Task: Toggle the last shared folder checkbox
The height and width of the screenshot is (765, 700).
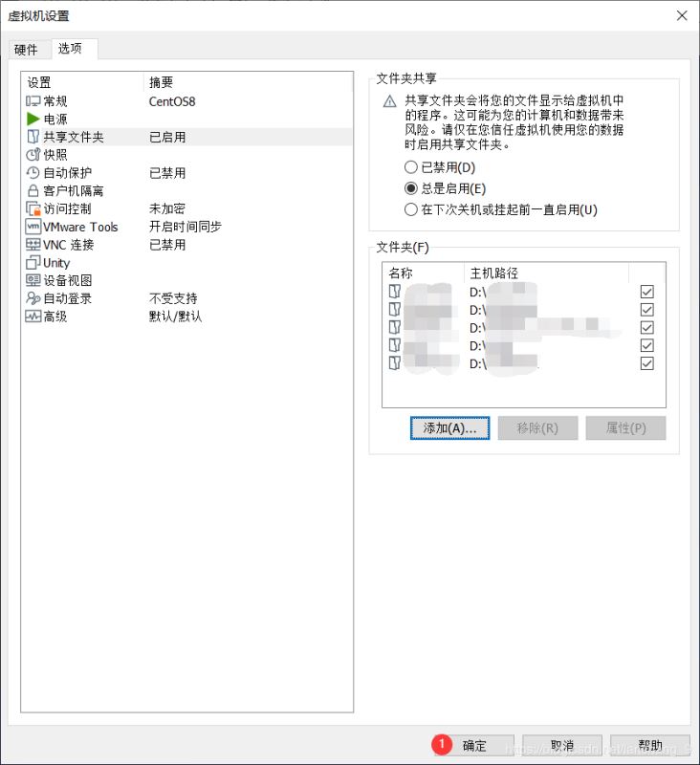Action: [647, 363]
